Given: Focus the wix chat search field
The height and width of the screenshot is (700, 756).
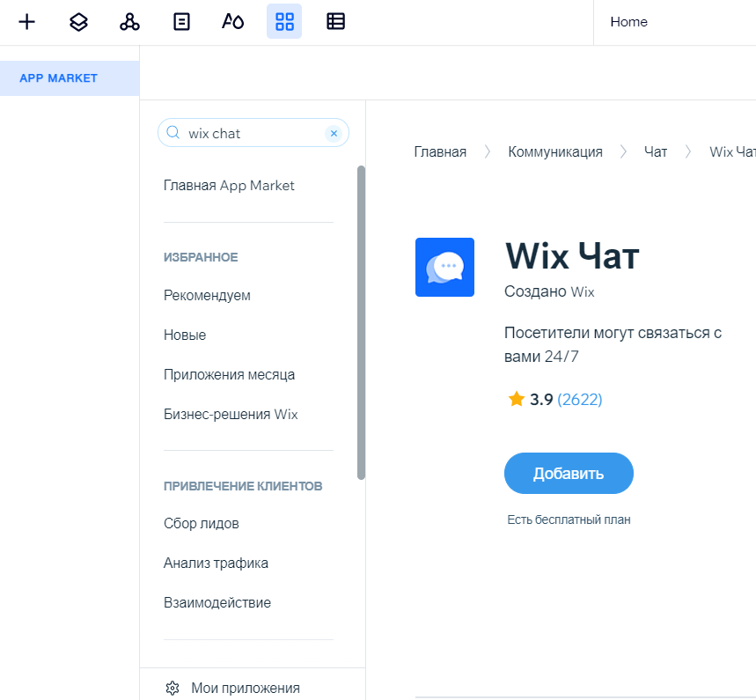Looking at the screenshot, I should tap(253, 133).
